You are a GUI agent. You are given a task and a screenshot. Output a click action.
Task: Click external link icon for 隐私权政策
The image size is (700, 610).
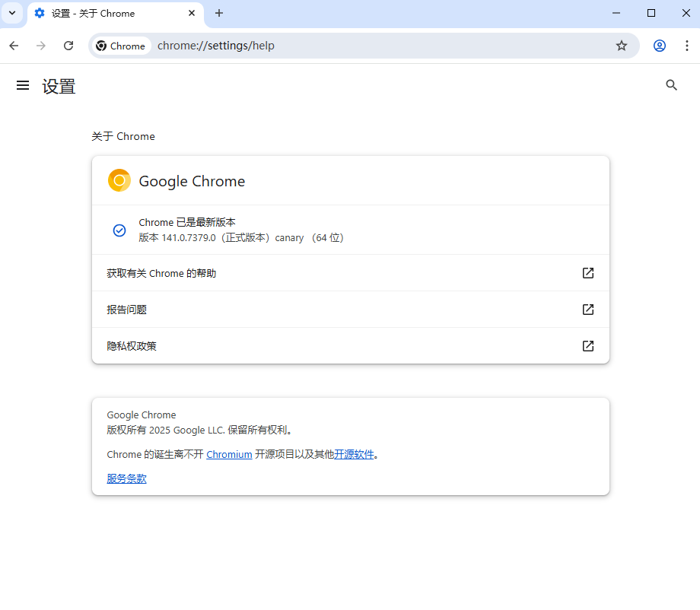[588, 346]
